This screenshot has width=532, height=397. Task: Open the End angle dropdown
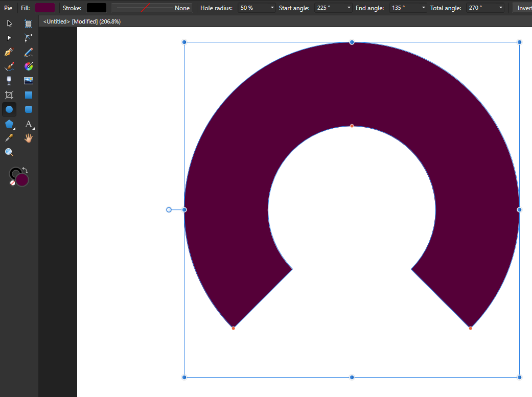tap(424, 8)
